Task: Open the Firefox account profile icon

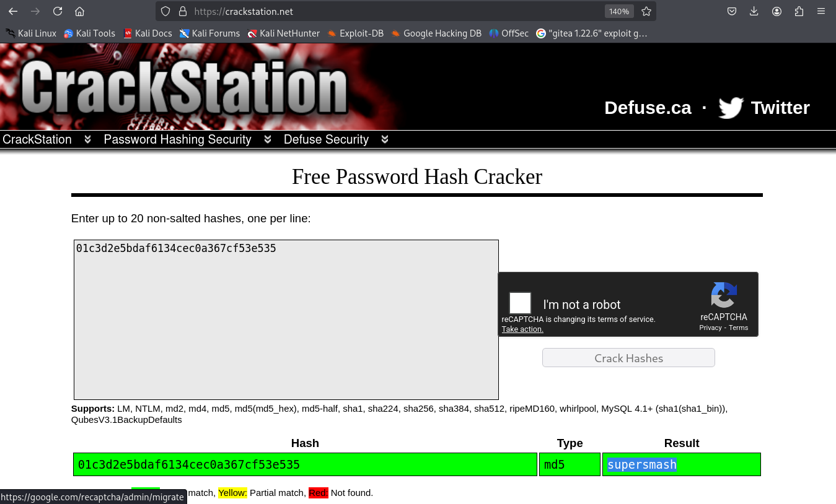Action: (777, 11)
